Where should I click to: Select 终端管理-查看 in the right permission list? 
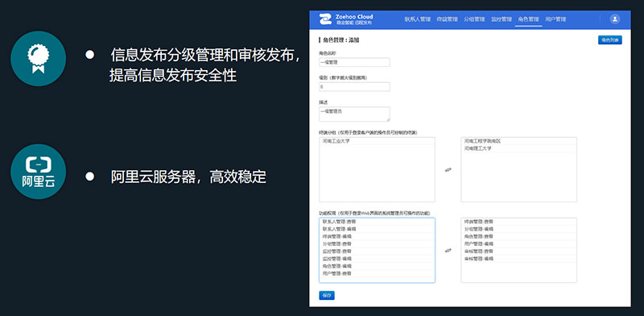click(x=518, y=222)
